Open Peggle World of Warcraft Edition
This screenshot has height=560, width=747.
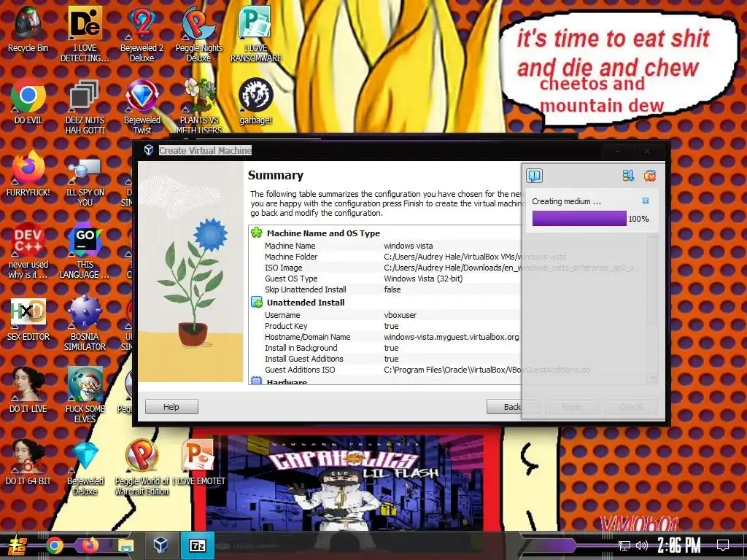tap(142, 467)
